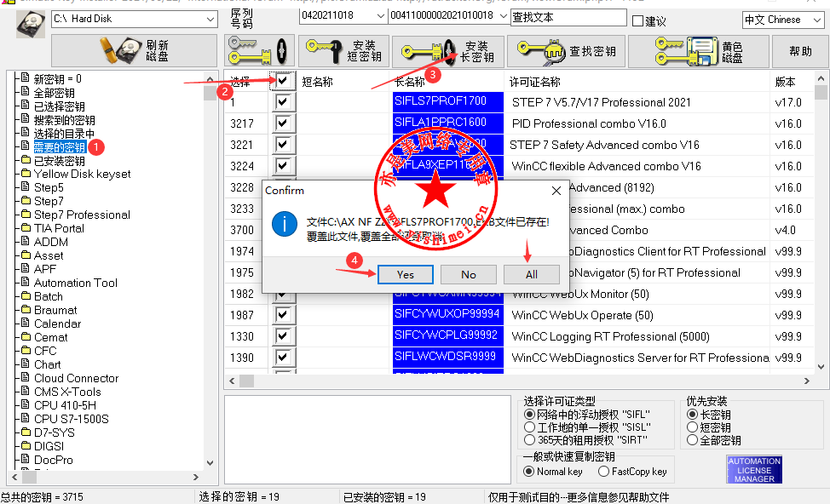This screenshot has height=504, width=830.
Task: Select all keys (全部密钥) priority radio
Action: [692, 440]
